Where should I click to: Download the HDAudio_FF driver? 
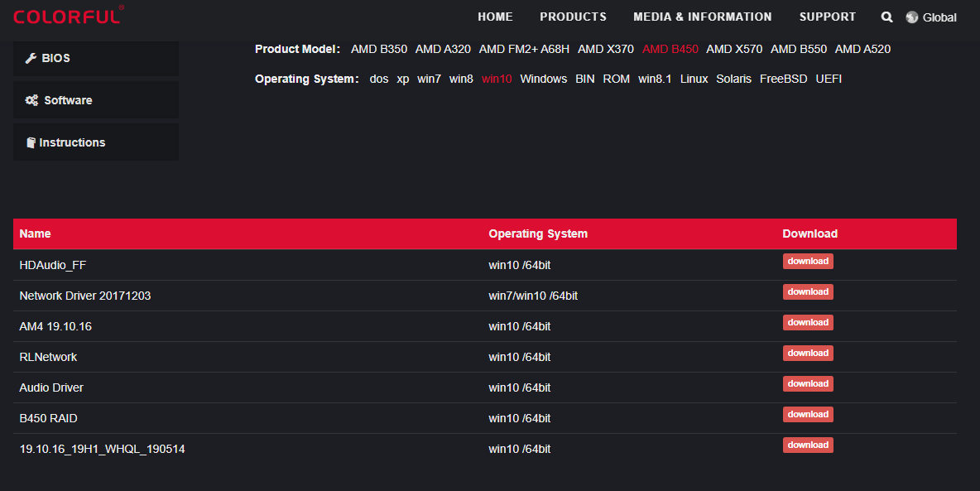(808, 262)
